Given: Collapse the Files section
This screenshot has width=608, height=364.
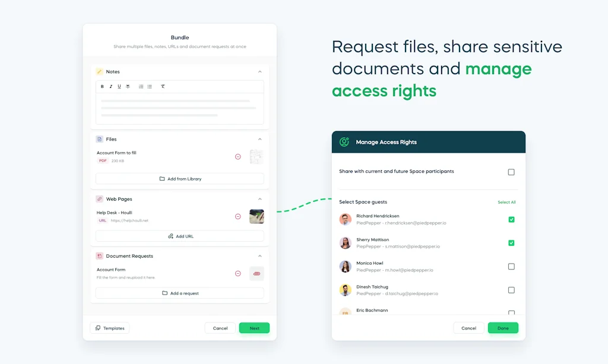Looking at the screenshot, I should (x=260, y=139).
